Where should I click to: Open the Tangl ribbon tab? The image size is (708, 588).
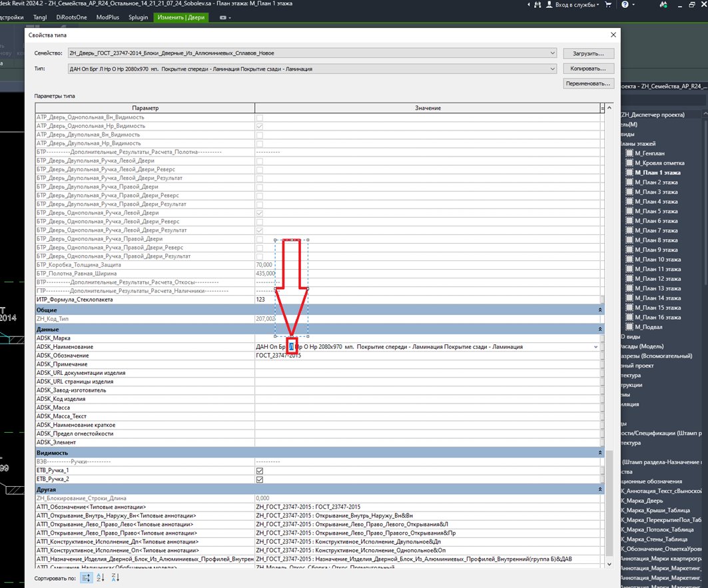(40, 17)
